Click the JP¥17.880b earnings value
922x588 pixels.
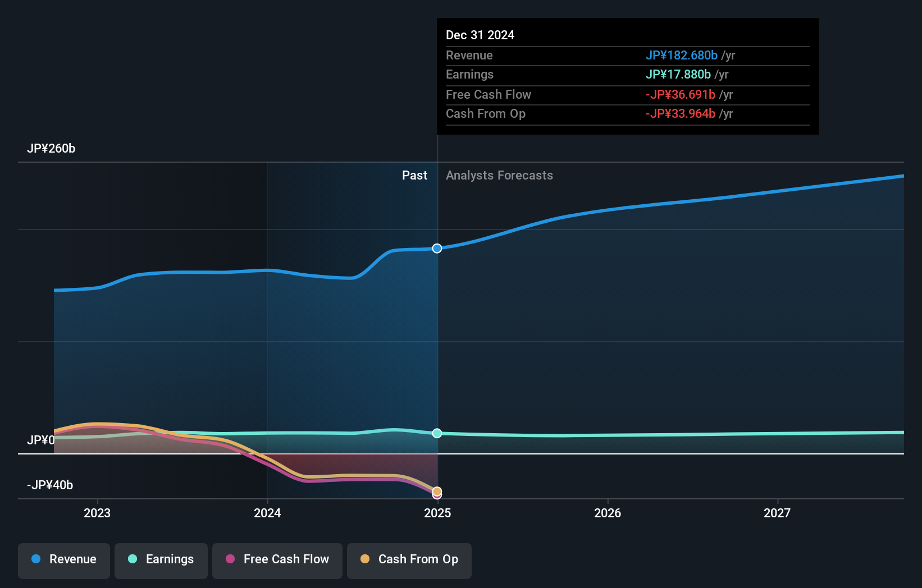pos(678,75)
